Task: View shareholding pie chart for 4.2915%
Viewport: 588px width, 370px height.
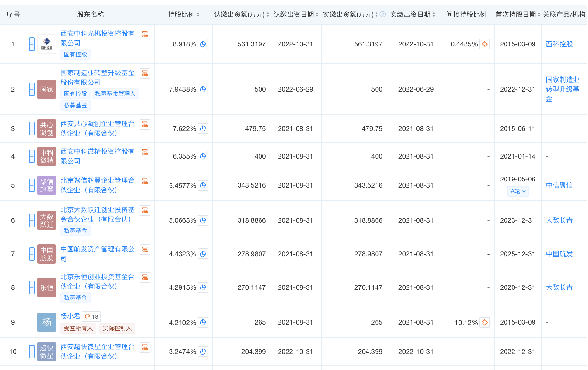Action: (203, 287)
